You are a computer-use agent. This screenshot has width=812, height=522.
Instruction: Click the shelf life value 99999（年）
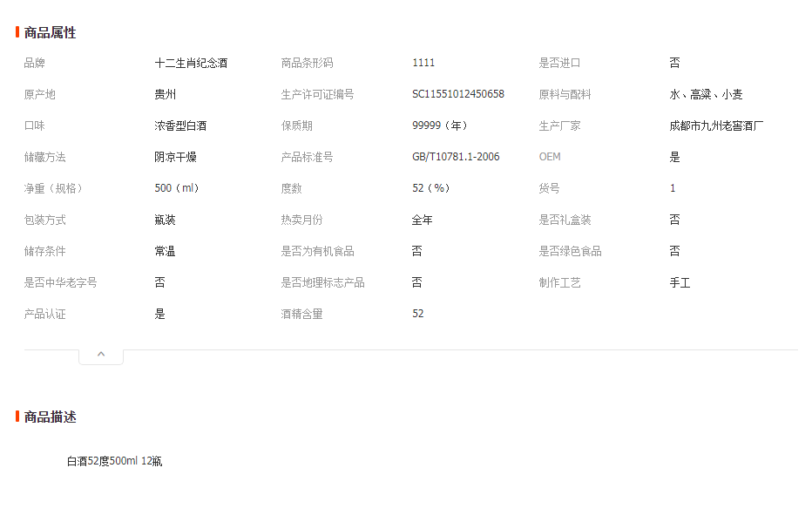443,126
